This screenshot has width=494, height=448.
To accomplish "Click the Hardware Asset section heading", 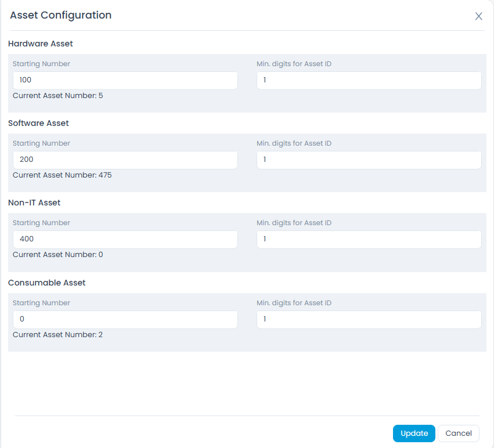I will [41, 44].
